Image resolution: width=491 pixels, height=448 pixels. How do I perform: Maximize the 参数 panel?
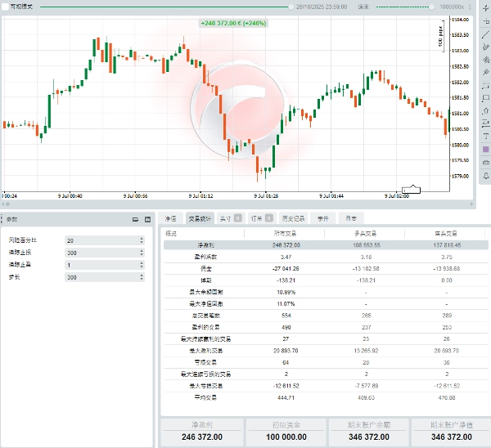[147, 219]
